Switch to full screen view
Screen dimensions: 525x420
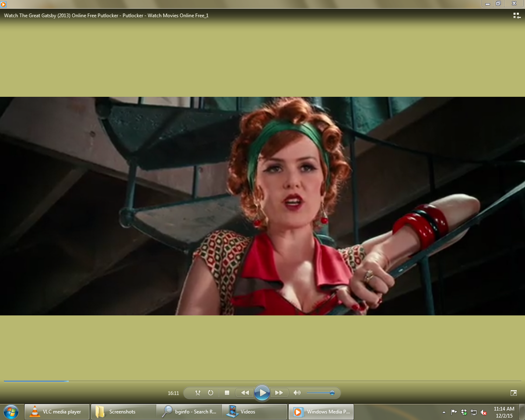[x=514, y=393]
